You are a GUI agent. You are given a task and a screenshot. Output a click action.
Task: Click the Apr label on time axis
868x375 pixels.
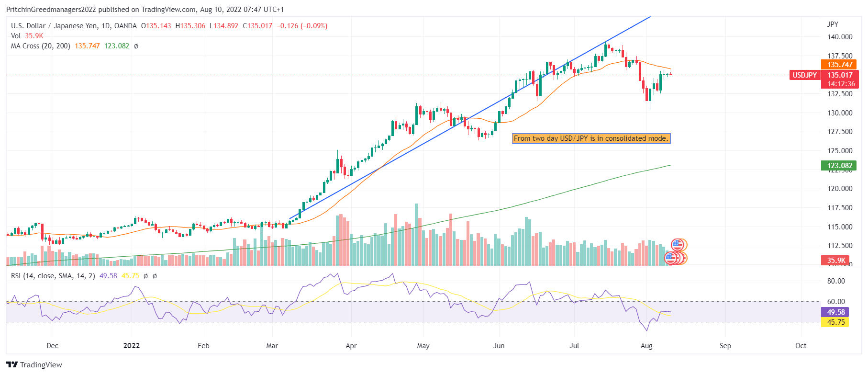point(351,346)
